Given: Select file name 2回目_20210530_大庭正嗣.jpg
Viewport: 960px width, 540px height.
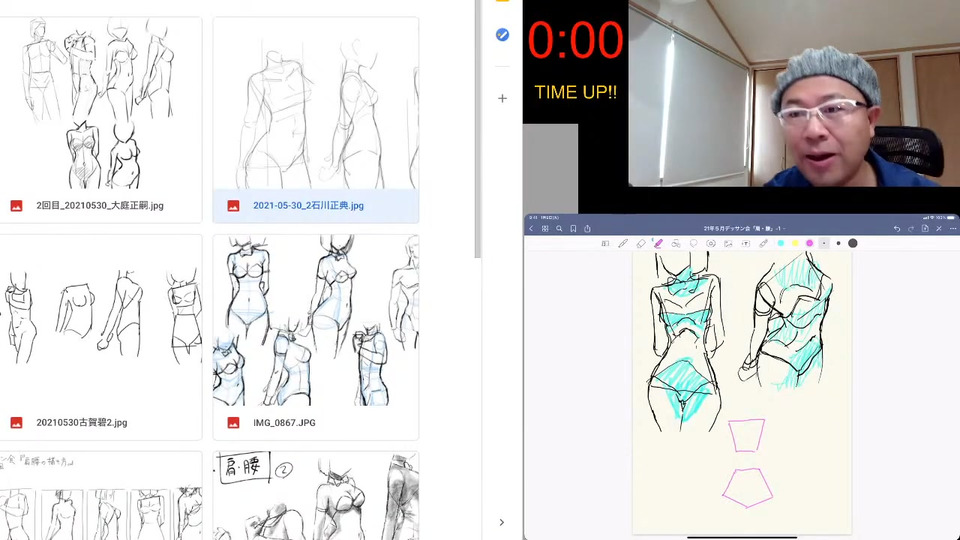Looking at the screenshot, I should pyautogui.click(x=100, y=206).
